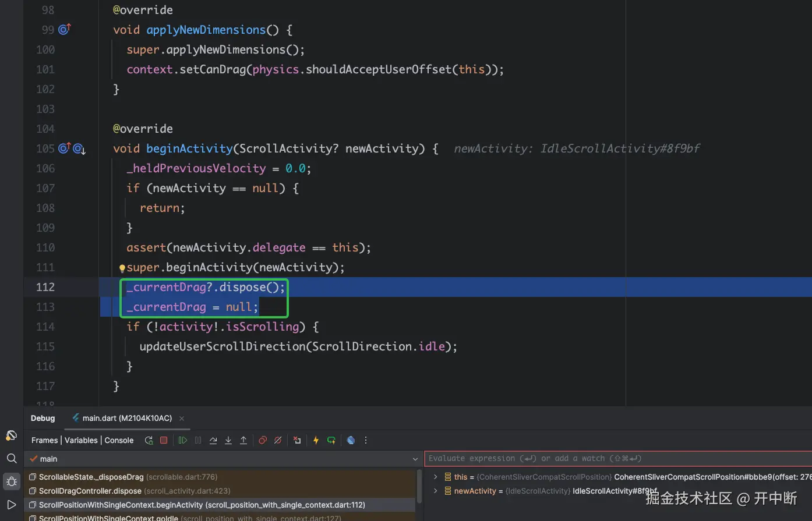Trigger Flutter Hot Restart icon
Image resolution: width=812 pixels, height=521 pixels.
click(331, 441)
